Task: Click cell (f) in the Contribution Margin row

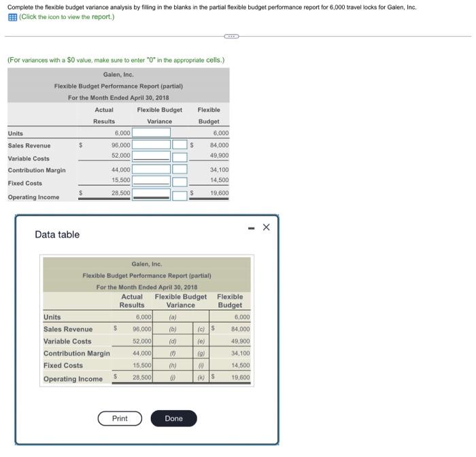Action: pyautogui.click(x=173, y=353)
